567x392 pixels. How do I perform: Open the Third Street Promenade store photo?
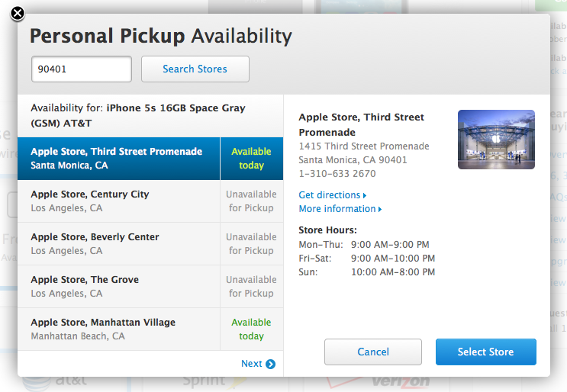[496, 140]
